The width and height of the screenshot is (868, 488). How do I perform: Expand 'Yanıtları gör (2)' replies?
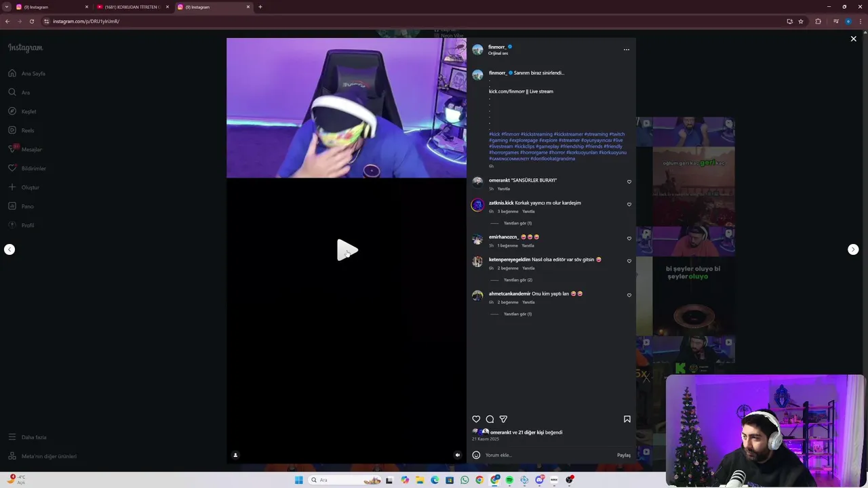(x=517, y=280)
